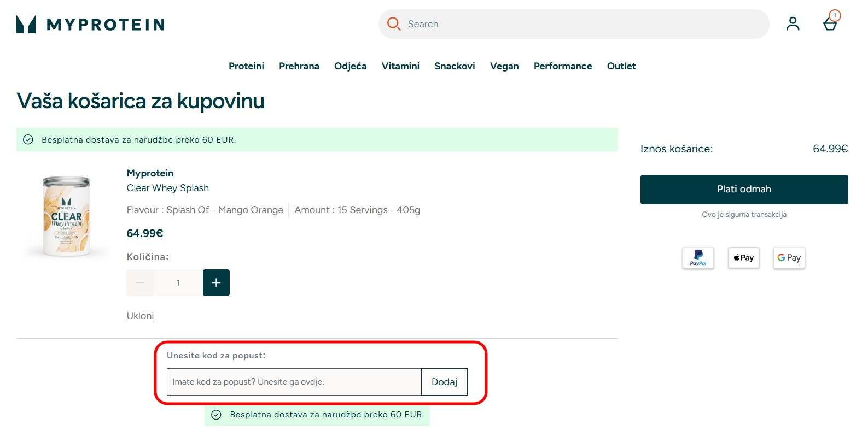The image size is (868, 448).
Task: Open the Outlet menu item
Action: 621,66
